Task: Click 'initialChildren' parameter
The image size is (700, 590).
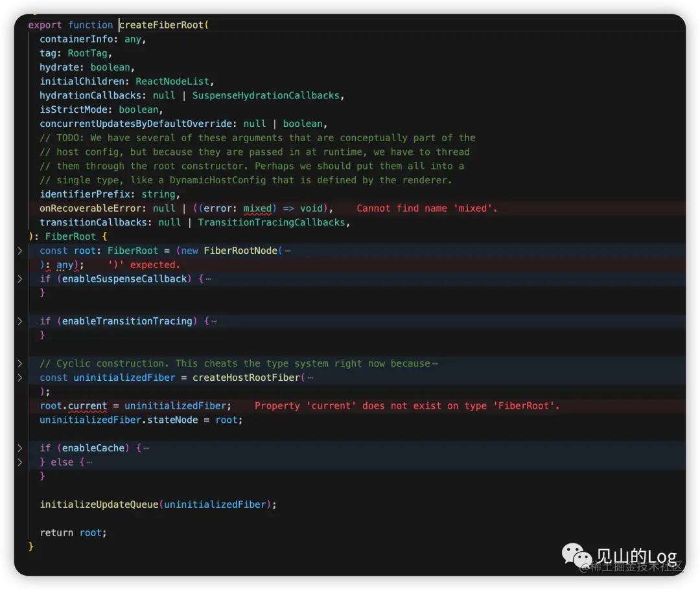Action: 82,82
